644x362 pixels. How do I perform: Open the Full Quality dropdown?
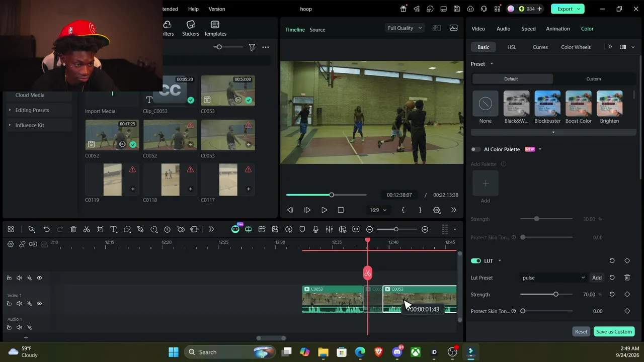tap(405, 28)
